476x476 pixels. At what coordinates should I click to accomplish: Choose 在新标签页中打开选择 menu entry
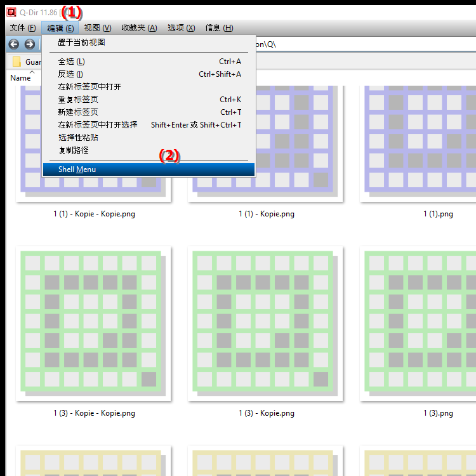[149, 125]
